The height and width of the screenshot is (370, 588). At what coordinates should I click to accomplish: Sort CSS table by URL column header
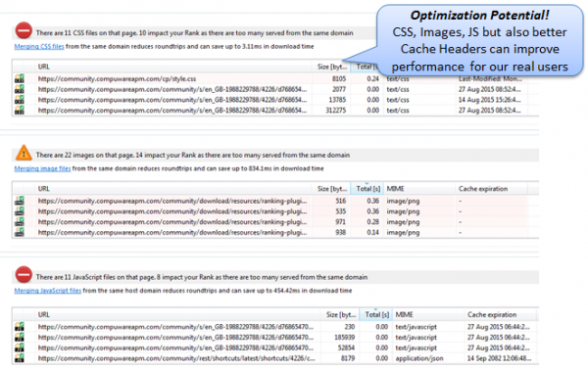(43, 67)
